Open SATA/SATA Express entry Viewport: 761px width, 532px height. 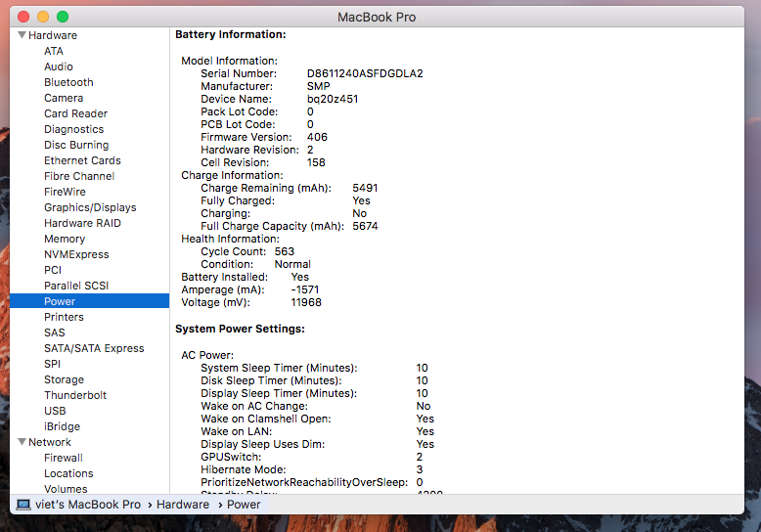[x=94, y=348]
